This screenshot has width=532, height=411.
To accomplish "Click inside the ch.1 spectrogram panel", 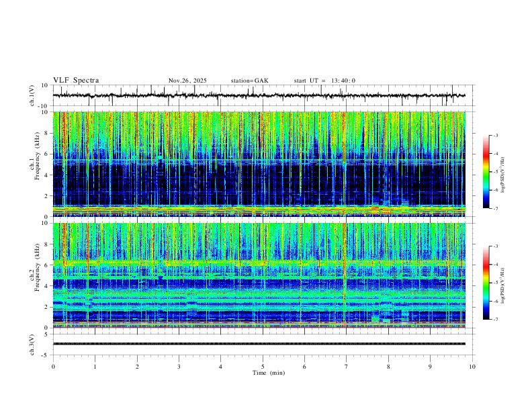I will pyautogui.click(x=259, y=164).
